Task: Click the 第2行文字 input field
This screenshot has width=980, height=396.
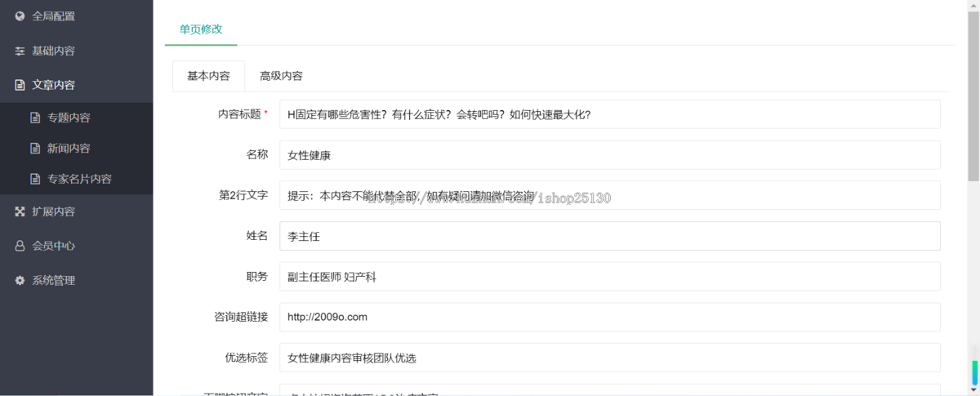Action: [609, 195]
